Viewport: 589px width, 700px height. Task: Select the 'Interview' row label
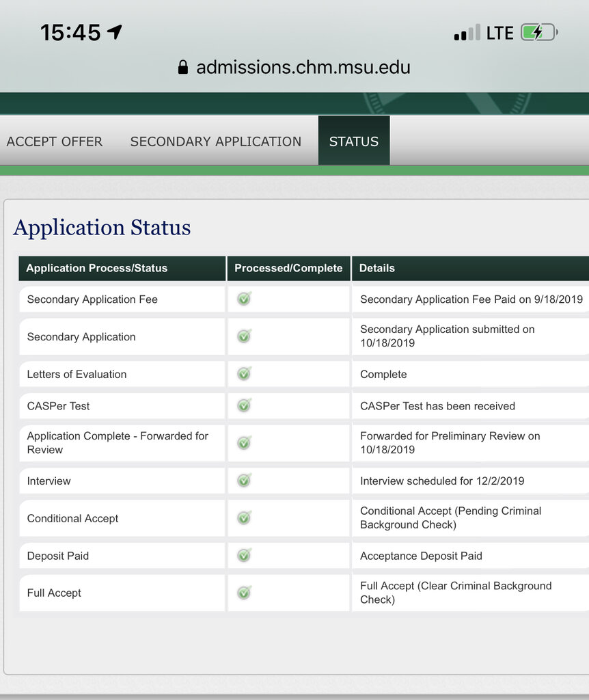point(49,481)
